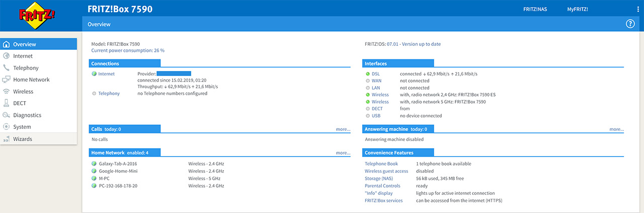The width and height of the screenshot is (644, 213).
Task: Open the USB interface link
Action: click(376, 116)
